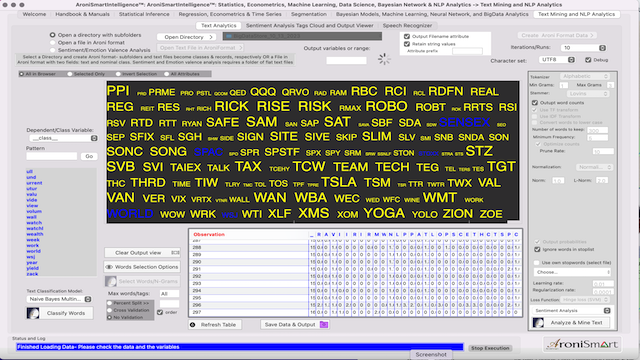Uncheck Output Filename attribute

407,36
